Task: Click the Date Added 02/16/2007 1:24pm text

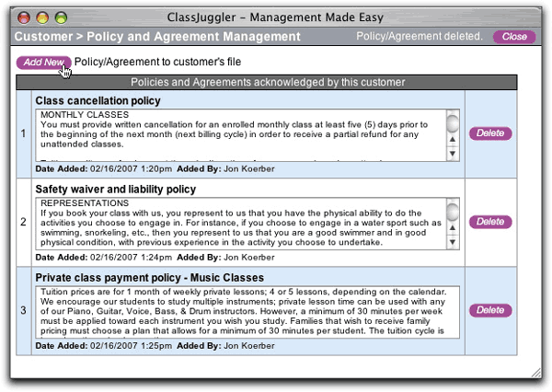Action: [x=103, y=258]
